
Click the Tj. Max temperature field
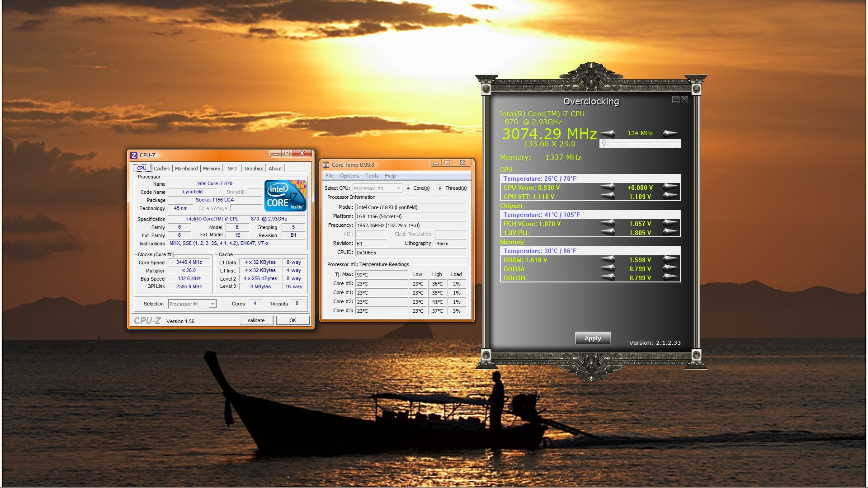(x=381, y=275)
